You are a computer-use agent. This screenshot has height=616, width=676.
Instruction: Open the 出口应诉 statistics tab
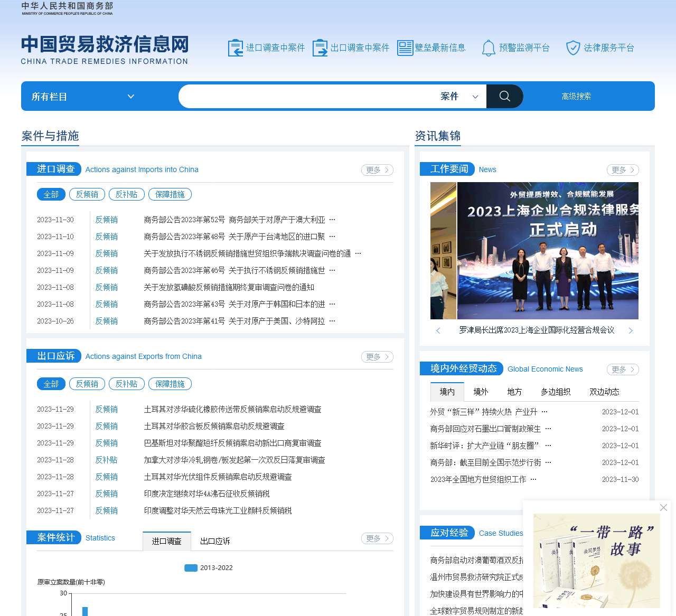coord(214,541)
